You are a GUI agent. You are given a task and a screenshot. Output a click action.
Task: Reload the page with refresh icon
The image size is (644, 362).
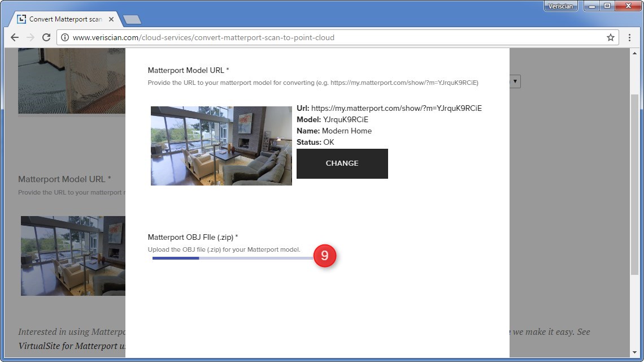[x=46, y=37]
